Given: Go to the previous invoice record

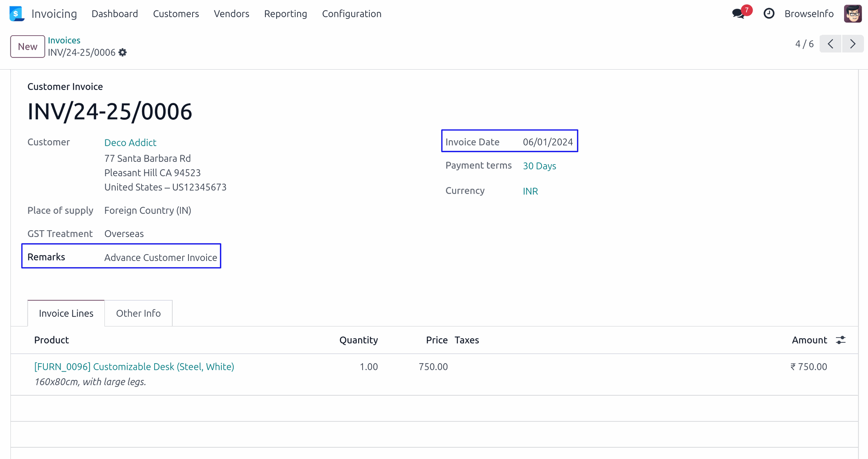Looking at the screenshot, I should (x=830, y=44).
